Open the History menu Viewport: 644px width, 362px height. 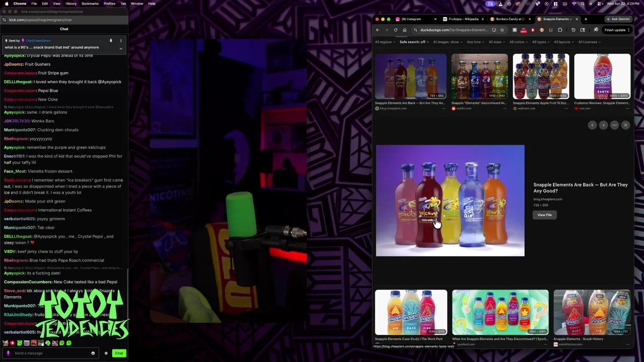click(x=71, y=4)
